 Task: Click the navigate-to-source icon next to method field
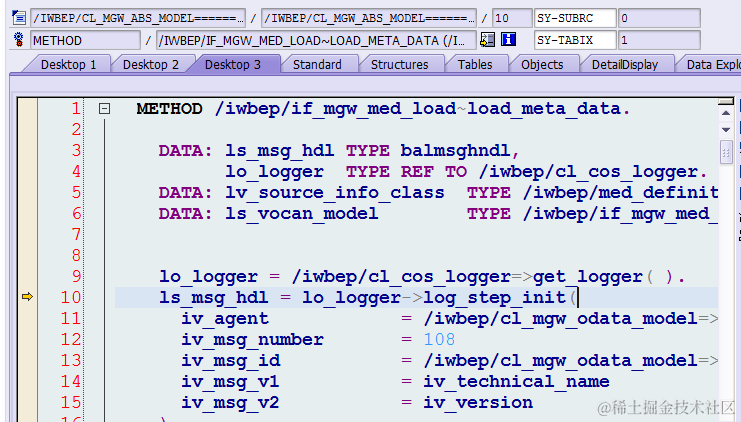[x=487, y=39]
